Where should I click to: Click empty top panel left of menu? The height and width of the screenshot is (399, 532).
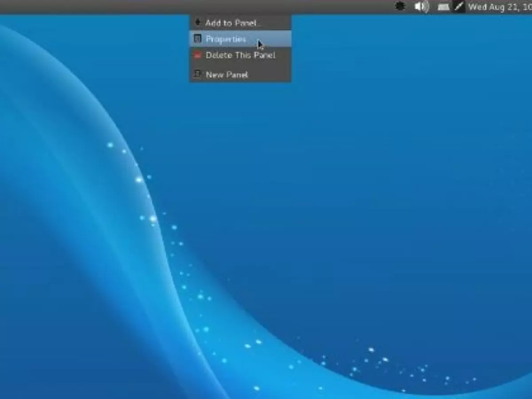coord(89,6)
